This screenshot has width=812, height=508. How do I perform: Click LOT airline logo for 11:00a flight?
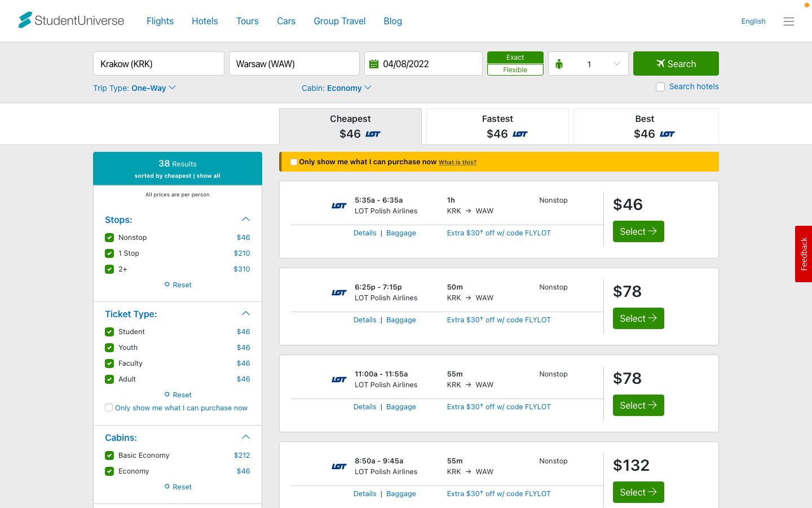339,380
